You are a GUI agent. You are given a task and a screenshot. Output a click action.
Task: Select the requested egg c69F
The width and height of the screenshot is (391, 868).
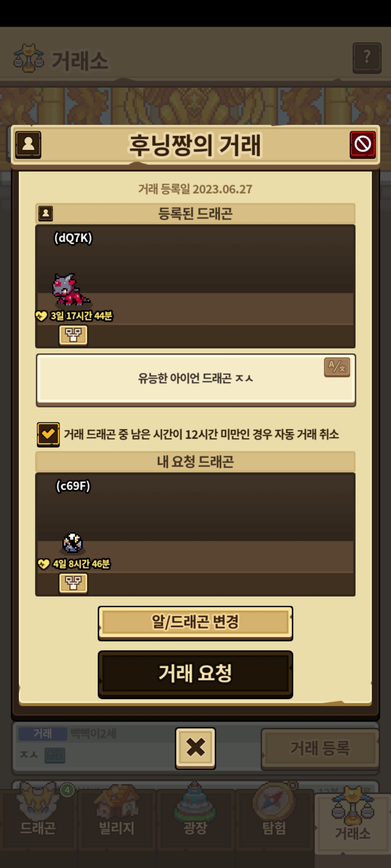(72, 542)
